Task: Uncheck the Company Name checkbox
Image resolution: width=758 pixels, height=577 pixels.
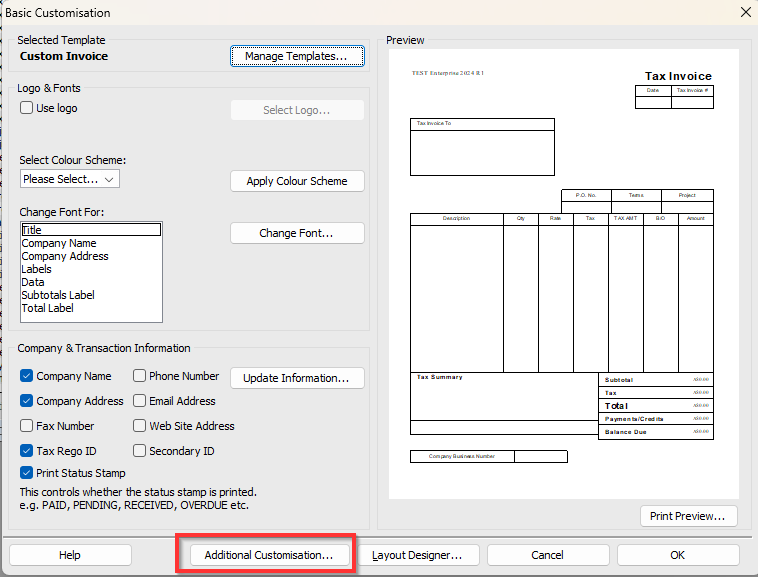Action: [x=26, y=376]
